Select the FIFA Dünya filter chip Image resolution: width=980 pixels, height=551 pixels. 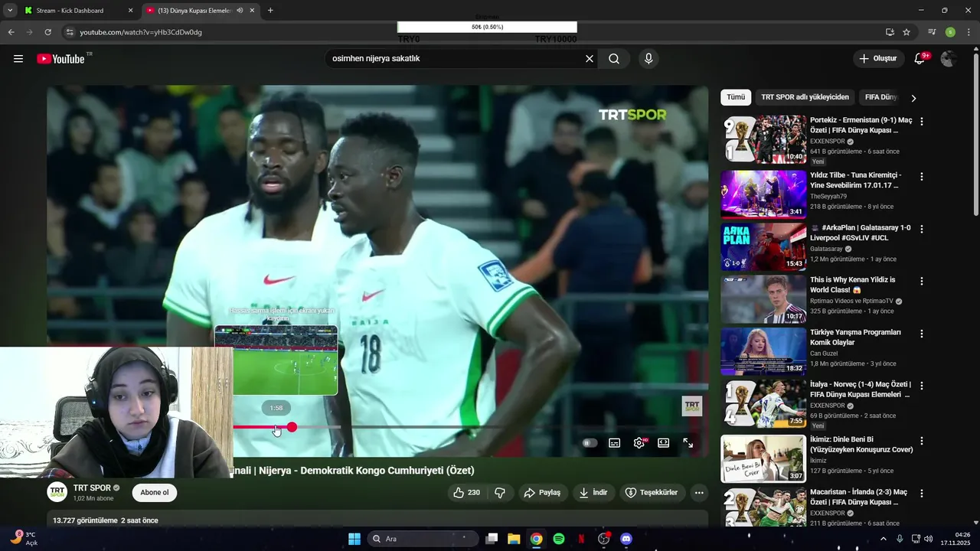pos(880,97)
